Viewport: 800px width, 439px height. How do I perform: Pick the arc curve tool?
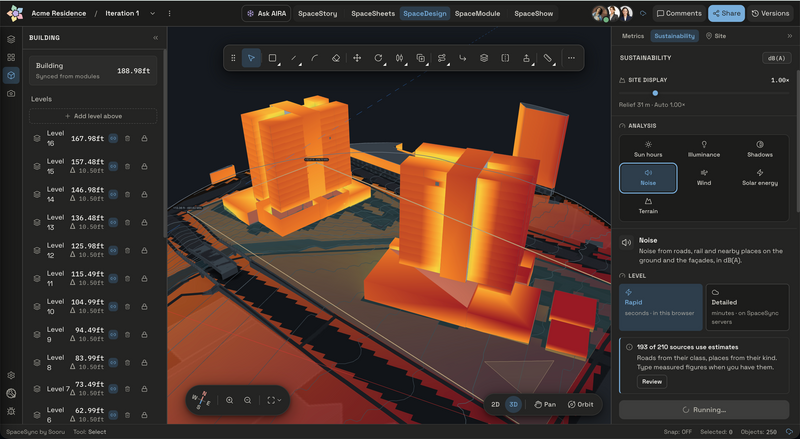coord(315,58)
